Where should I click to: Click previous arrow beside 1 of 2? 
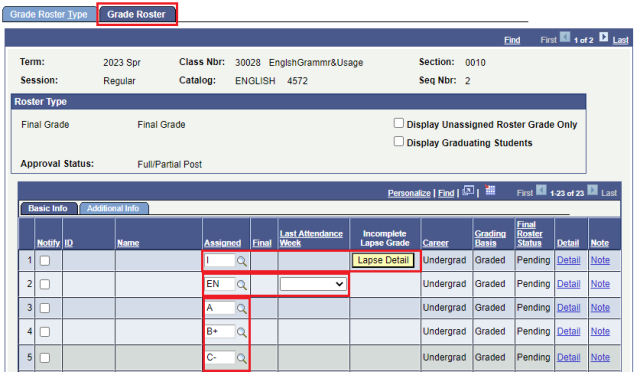565,38
